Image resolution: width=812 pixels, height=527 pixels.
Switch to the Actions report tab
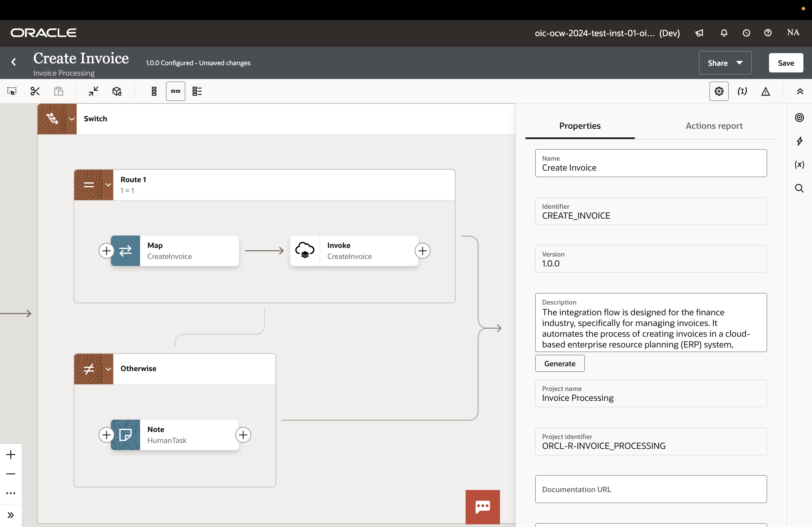713,126
